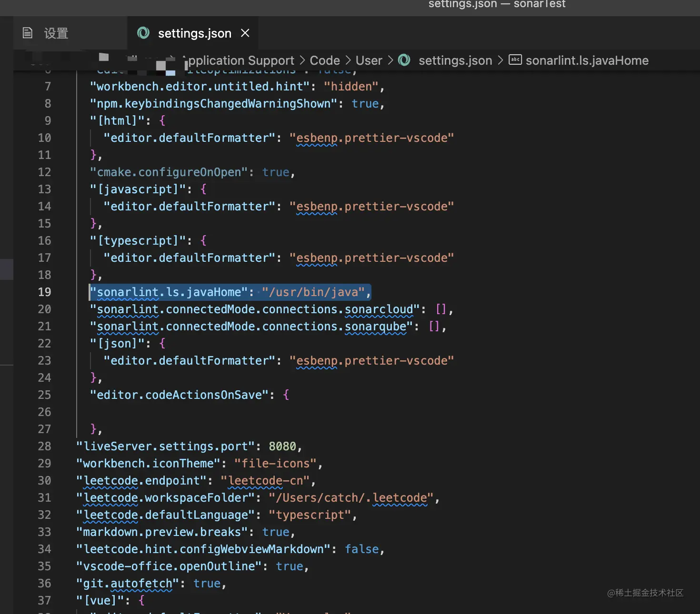Click "editor.defaultFormatter" key on line 17
This screenshot has width=700, height=614.
tap(190, 258)
